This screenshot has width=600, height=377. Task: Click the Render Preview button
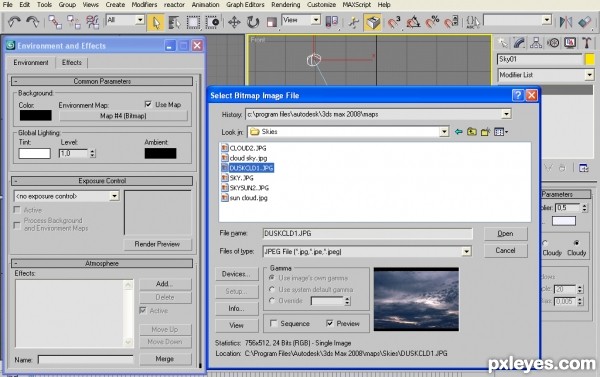(x=157, y=244)
